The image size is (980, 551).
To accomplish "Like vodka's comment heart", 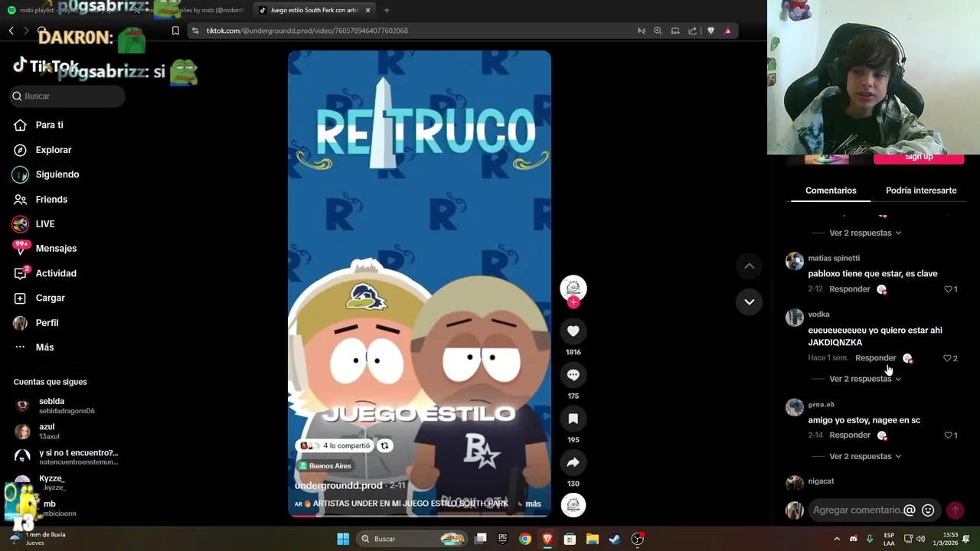I will [x=948, y=358].
